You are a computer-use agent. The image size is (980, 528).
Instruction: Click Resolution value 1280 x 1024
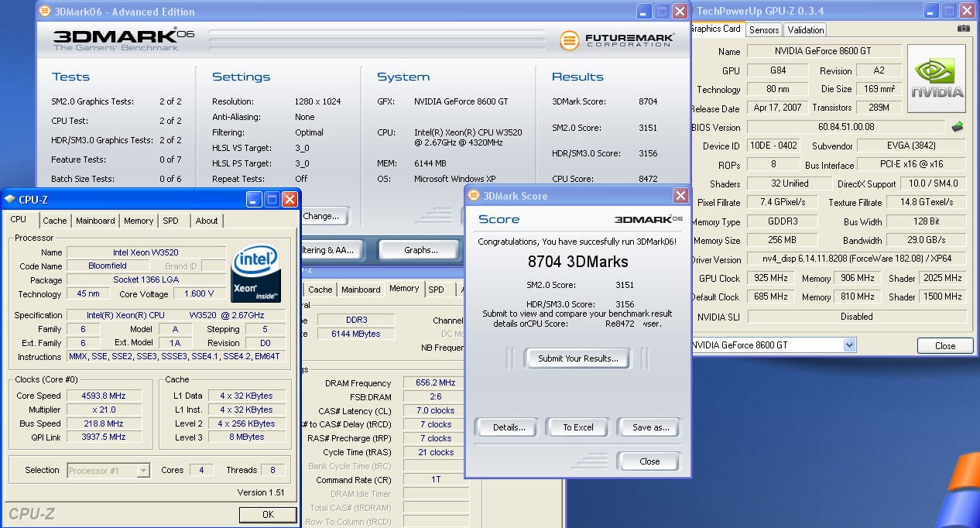(319, 101)
